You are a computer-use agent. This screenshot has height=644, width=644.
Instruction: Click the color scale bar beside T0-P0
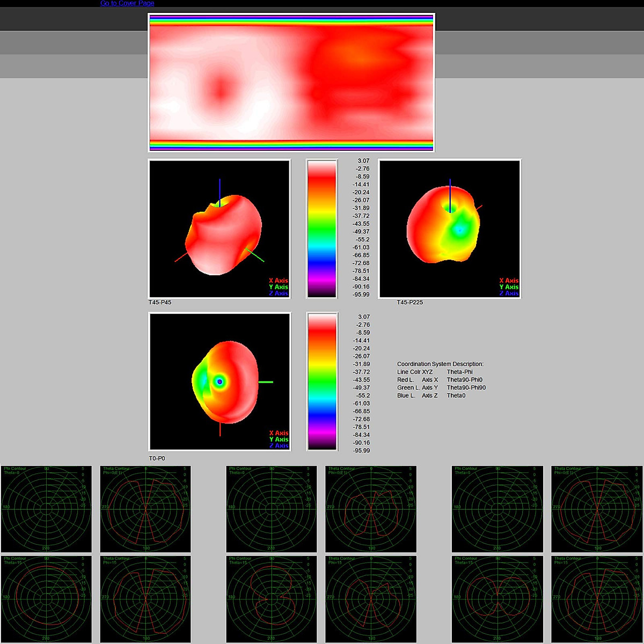321,382
